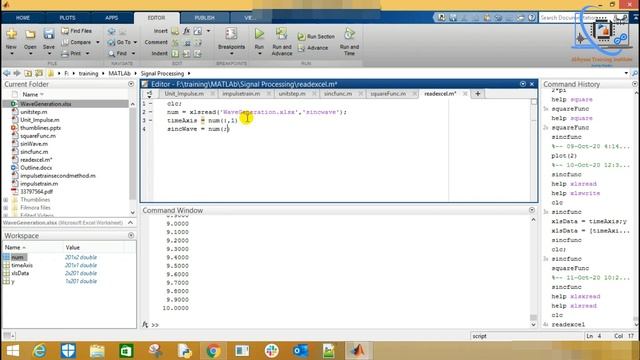Click Signal Processing path segment
The image size is (640, 360).
[162, 73]
